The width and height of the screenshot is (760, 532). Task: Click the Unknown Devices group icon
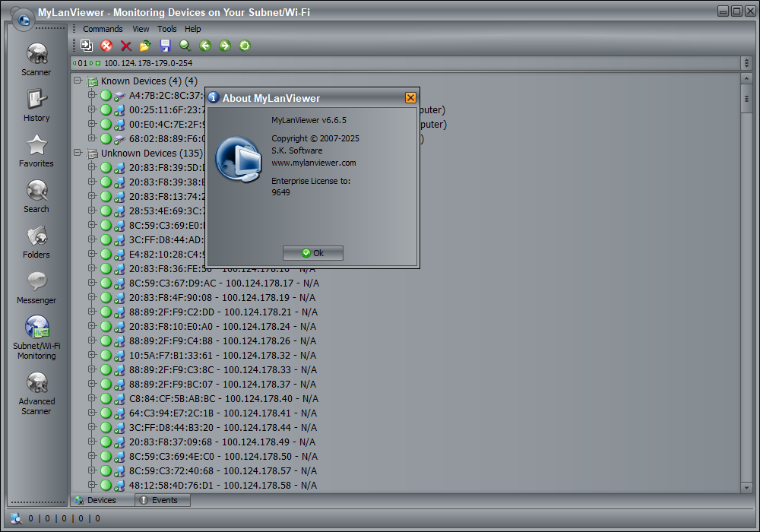[92, 153]
